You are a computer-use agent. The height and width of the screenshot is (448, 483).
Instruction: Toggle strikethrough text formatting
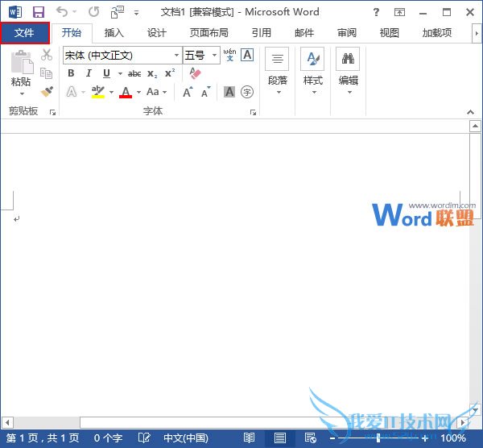(134, 73)
